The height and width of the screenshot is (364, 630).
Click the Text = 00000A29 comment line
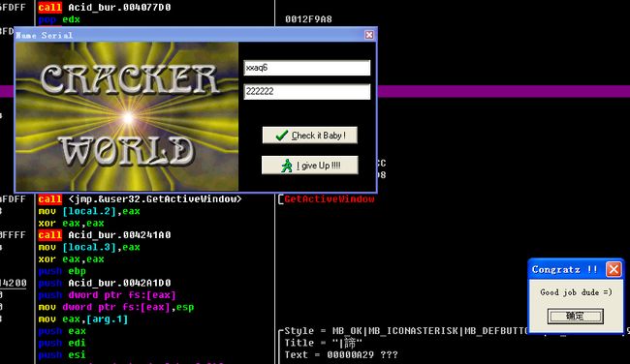341,354
